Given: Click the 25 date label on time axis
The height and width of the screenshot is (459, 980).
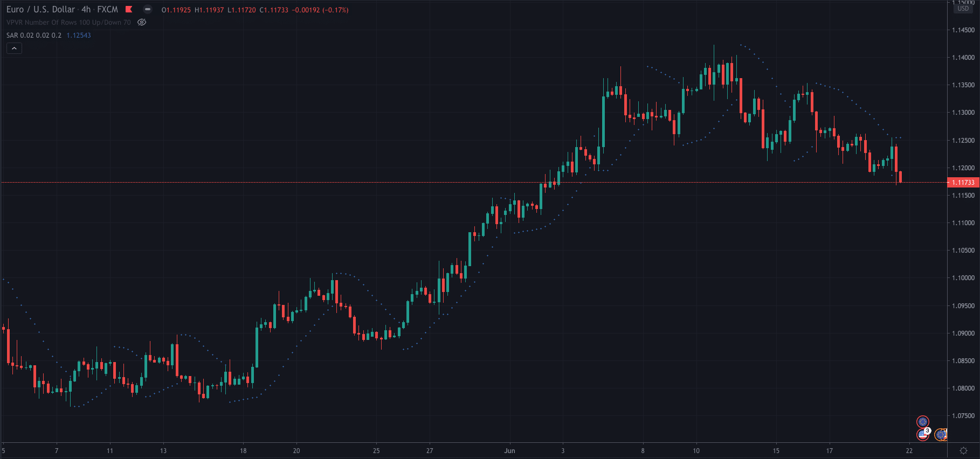Looking at the screenshot, I should pyautogui.click(x=376, y=451).
